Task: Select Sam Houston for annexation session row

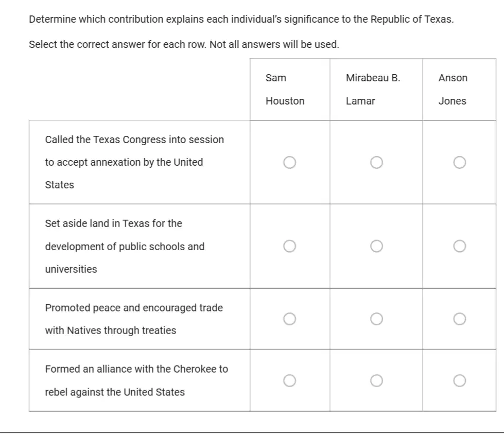Action: pos(290,163)
